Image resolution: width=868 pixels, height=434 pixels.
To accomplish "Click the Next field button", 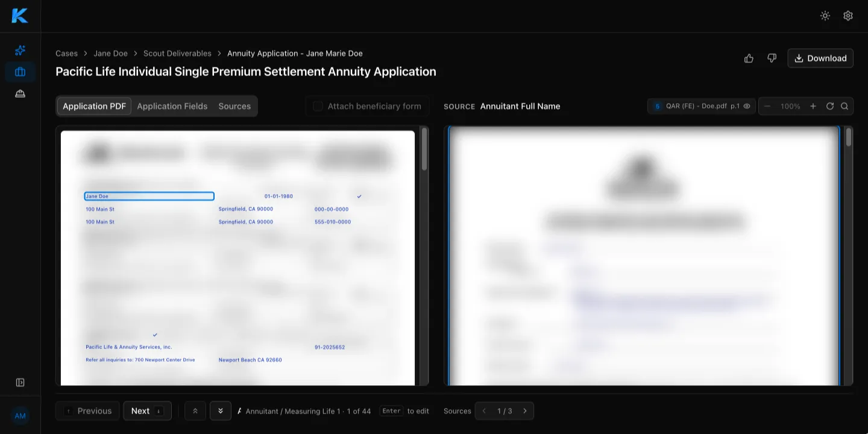I will pos(148,411).
